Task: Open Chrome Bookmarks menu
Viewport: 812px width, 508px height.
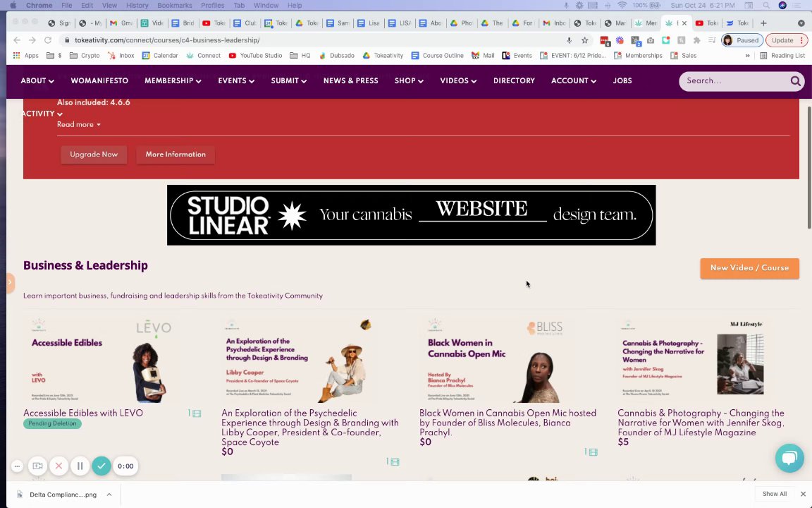Action: (175, 5)
